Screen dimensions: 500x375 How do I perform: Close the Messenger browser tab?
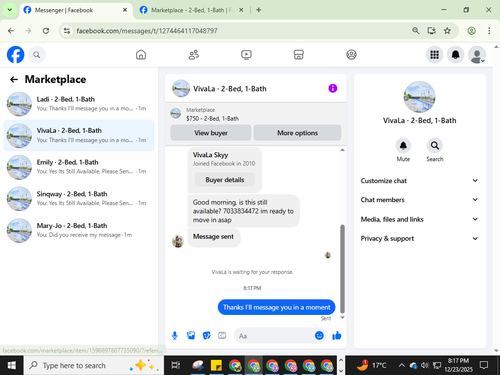(125, 10)
